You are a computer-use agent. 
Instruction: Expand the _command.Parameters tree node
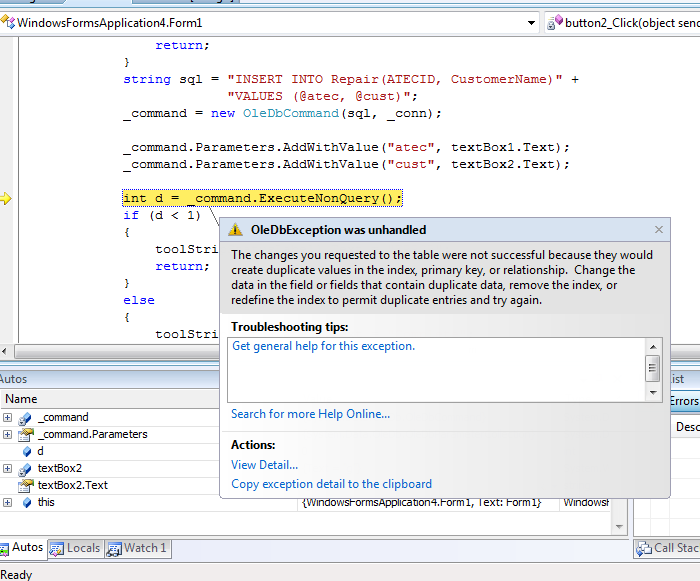coord(8,435)
